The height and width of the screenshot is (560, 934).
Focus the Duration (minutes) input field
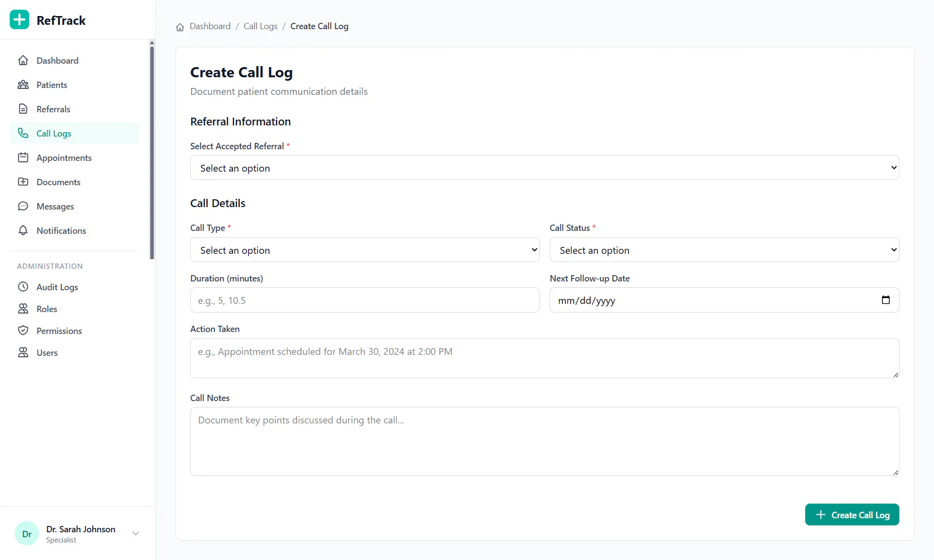(365, 300)
